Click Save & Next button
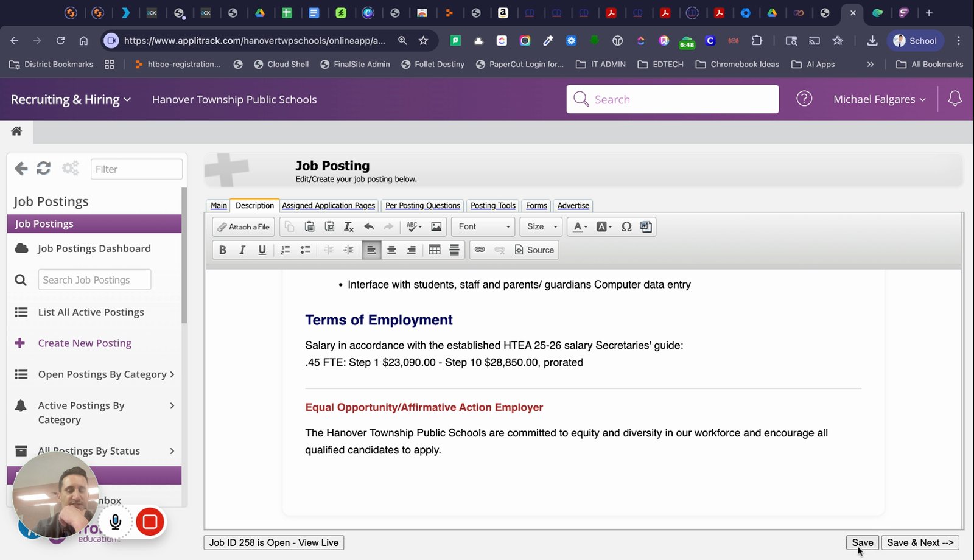Screen dimensions: 974x560 point(920,542)
